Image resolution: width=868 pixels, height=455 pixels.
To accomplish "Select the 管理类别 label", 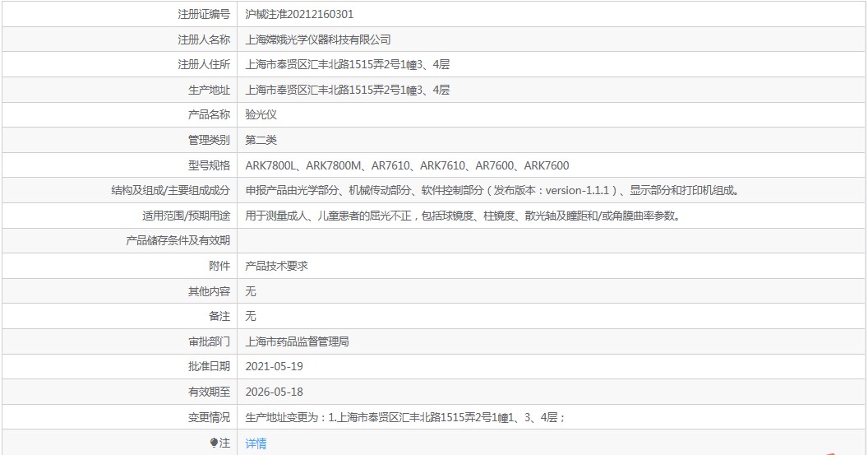I will coord(210,140).
